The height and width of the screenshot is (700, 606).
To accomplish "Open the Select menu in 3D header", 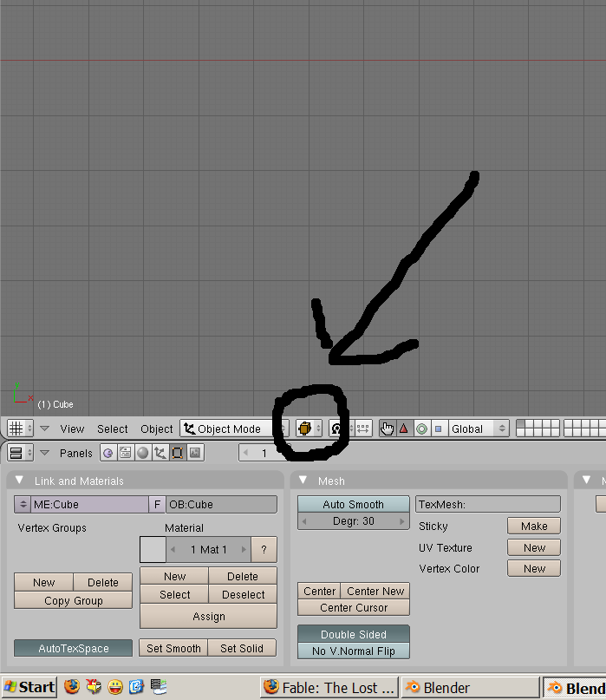I will tap(112, 429).
